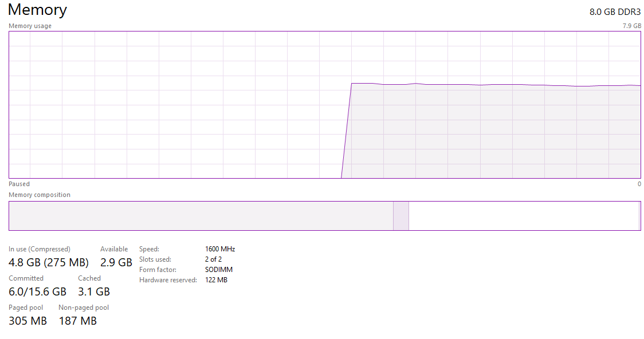Click the Memory composition label

tap(40, 195)
